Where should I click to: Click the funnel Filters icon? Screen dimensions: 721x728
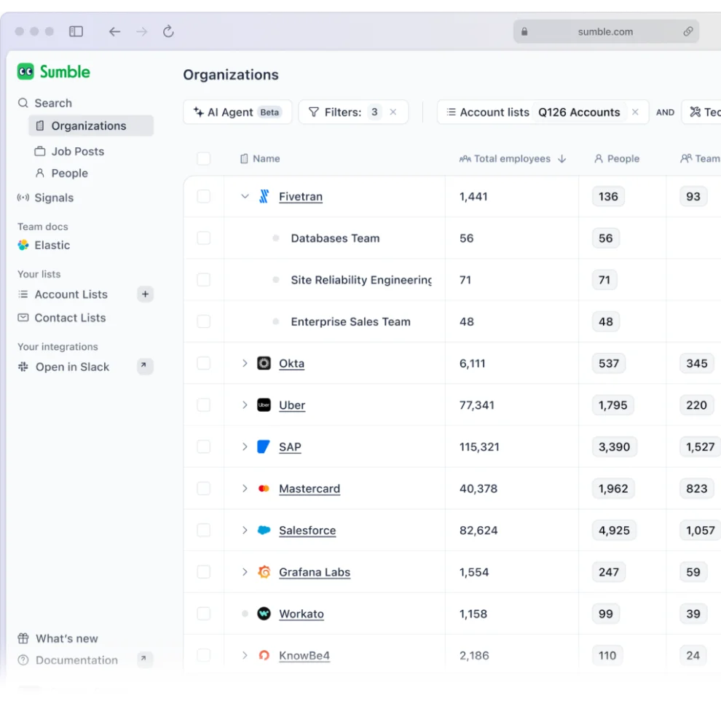click(x=314, y=112)
